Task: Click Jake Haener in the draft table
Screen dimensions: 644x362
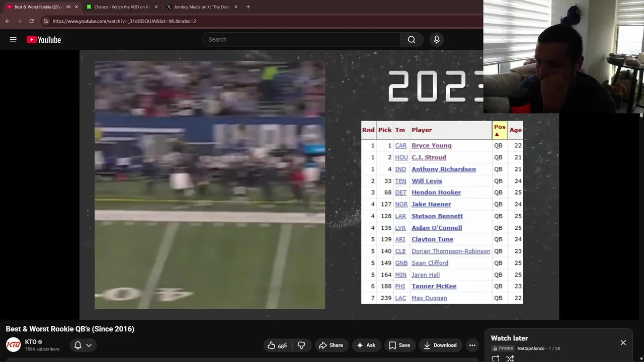Action: (431, 205)
